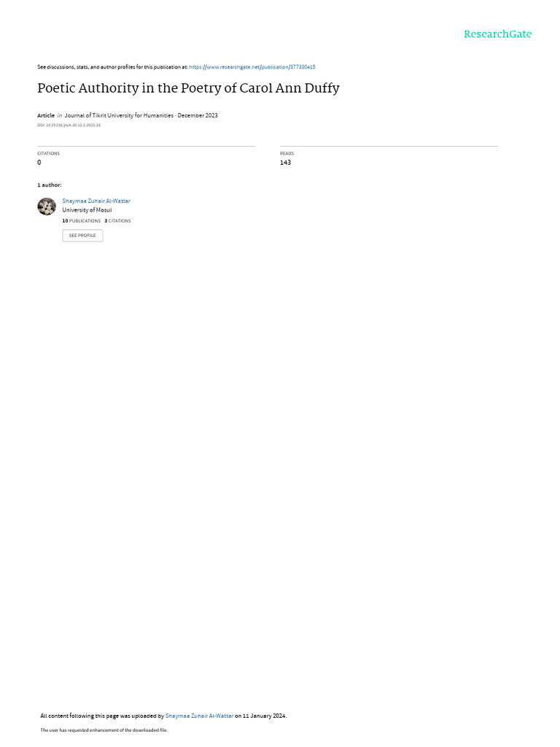Screen dimensions: 560x747
Task: Click the December 2023 publication date
Action: coord(198,115)
